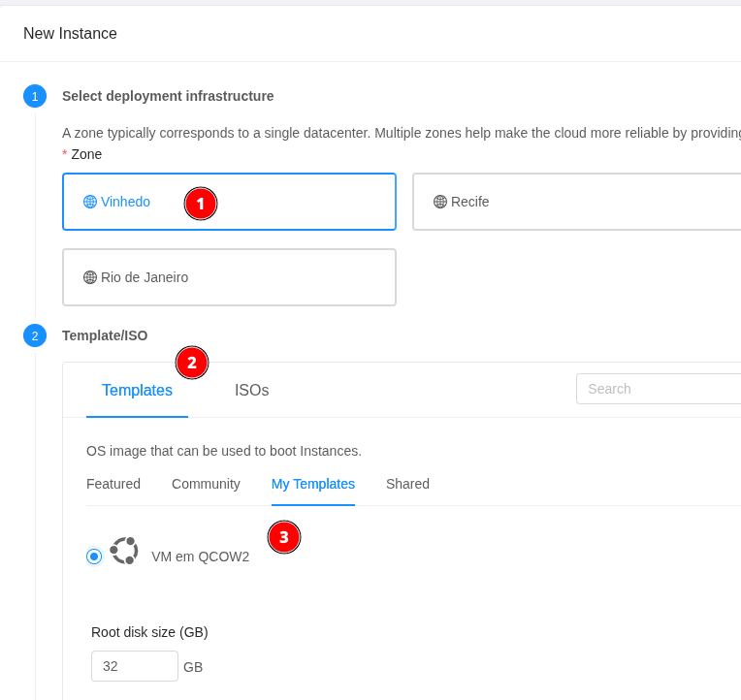The width and height of the screenshot is (741, 700).
Task: Click the Root disk size input box
Action: coord(135,666)
